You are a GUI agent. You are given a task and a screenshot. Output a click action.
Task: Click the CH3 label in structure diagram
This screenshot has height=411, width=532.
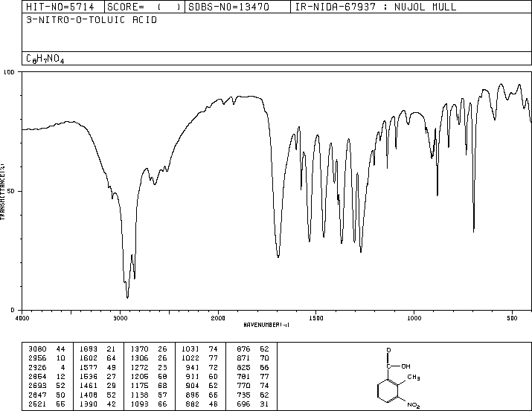(x=414, y=378)
